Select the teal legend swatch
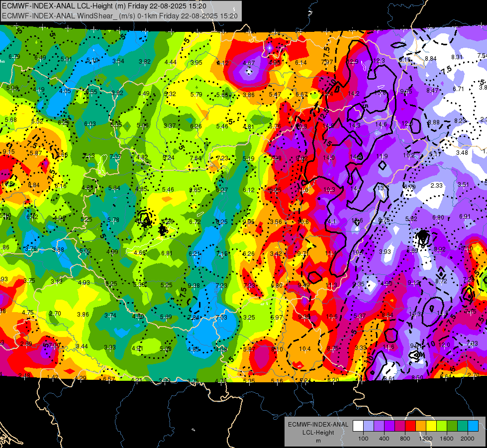The width and height of the screenshot is (487, 448). click(x=463, y=426)
